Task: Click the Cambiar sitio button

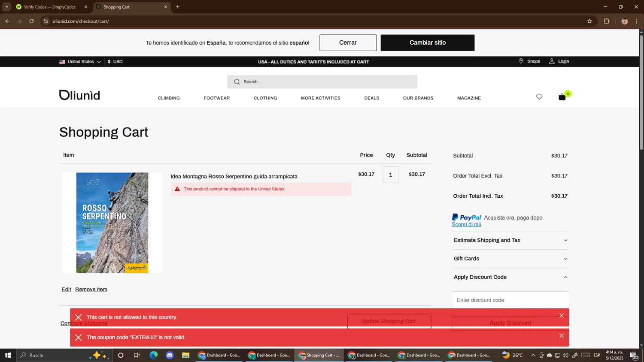Action: point(428,43)
